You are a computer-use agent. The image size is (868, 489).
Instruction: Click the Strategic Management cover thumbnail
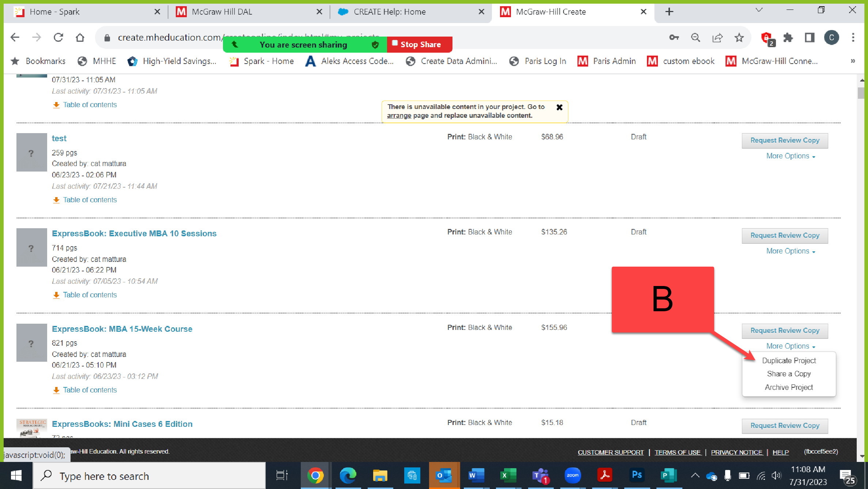tap(32, 428)
